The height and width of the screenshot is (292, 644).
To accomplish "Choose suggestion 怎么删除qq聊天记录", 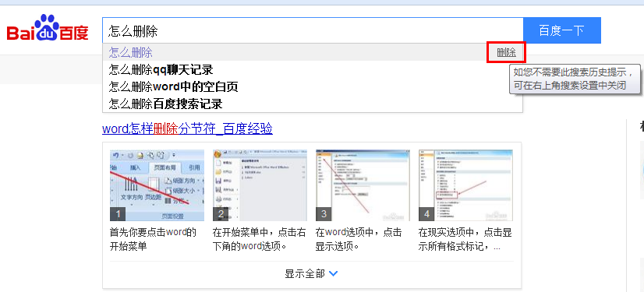I will (x=313, y=70).
